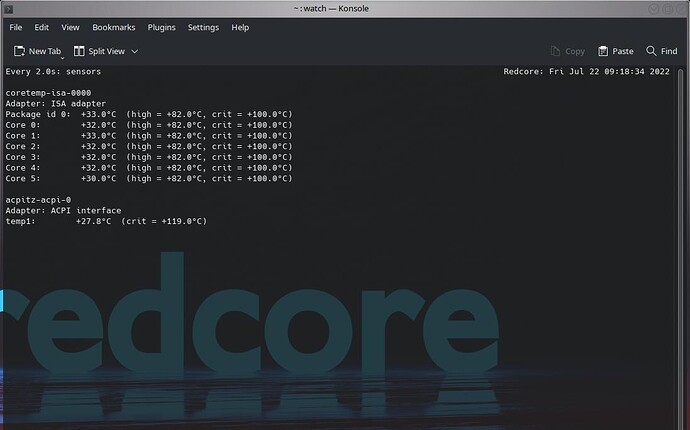Click the Split View icon
690x430 pixels.
79,51
